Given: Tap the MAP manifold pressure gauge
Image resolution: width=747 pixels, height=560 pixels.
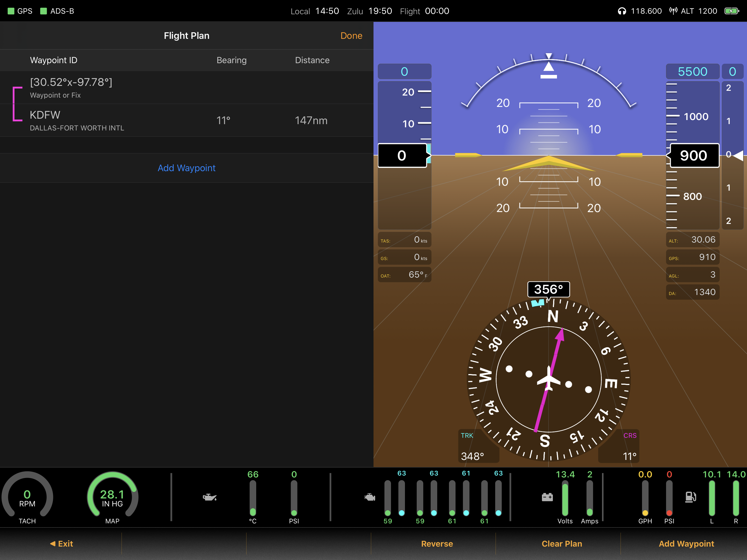Looking at the screenshot, I should [x=112, y=497].
